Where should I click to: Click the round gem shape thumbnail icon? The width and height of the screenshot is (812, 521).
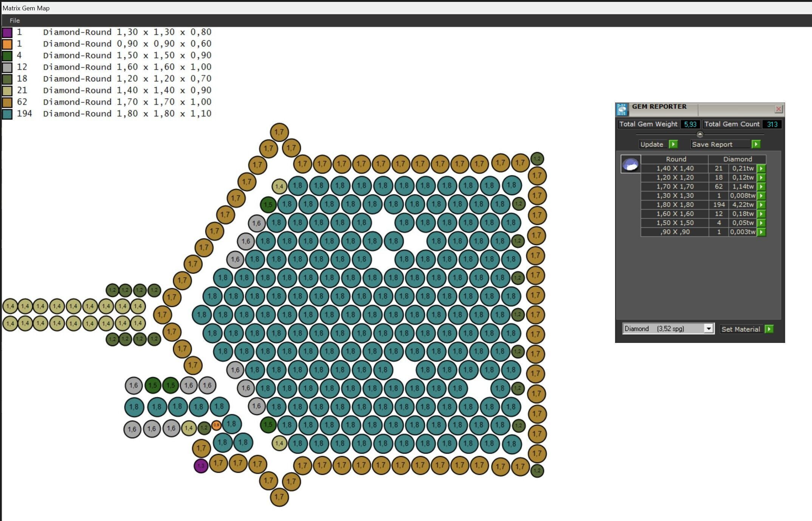(631, 164)
